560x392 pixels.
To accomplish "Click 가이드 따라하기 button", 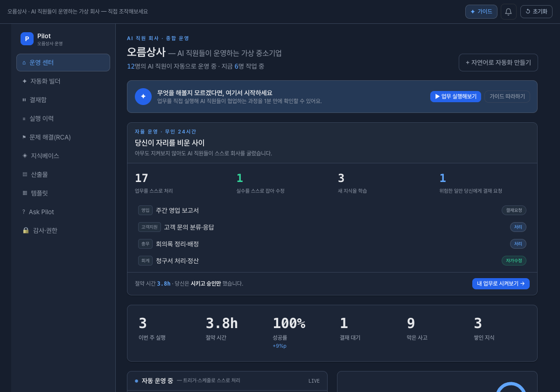I will 507,97.
